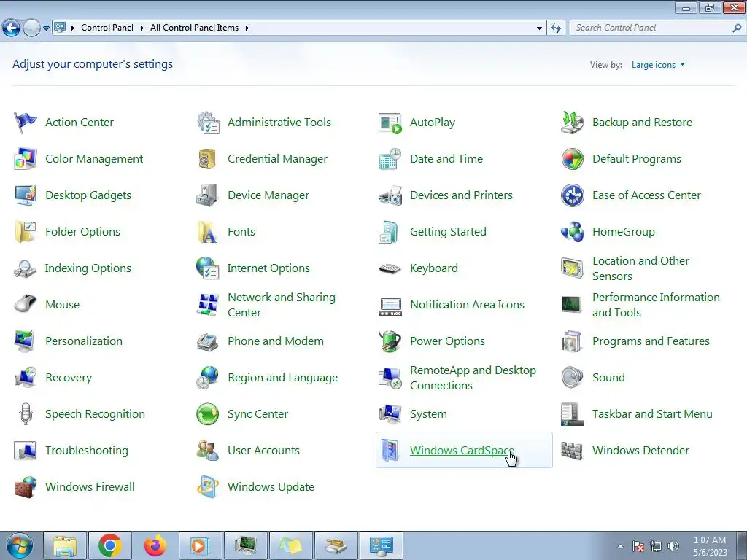Expand the arrow after 'All Control Panel Items'
Screen dimensions: 747x560
pyautogui.click(x=247, y=28)
